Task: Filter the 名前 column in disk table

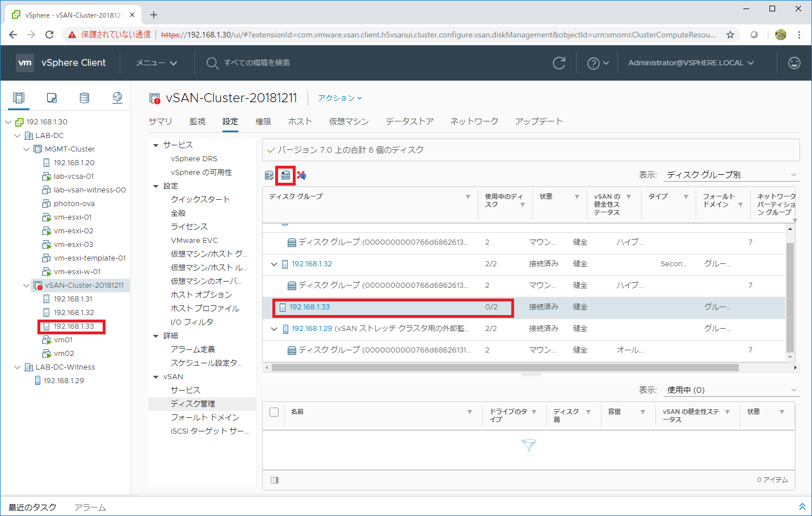Action: (x=470, y=412)
